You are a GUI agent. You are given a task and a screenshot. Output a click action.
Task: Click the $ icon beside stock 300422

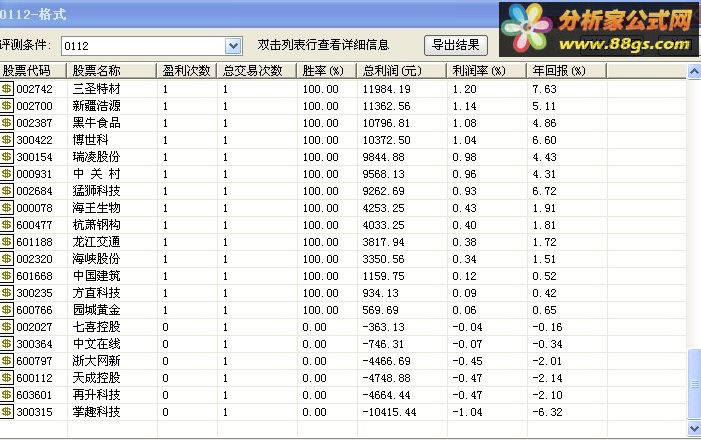[7, 140]
